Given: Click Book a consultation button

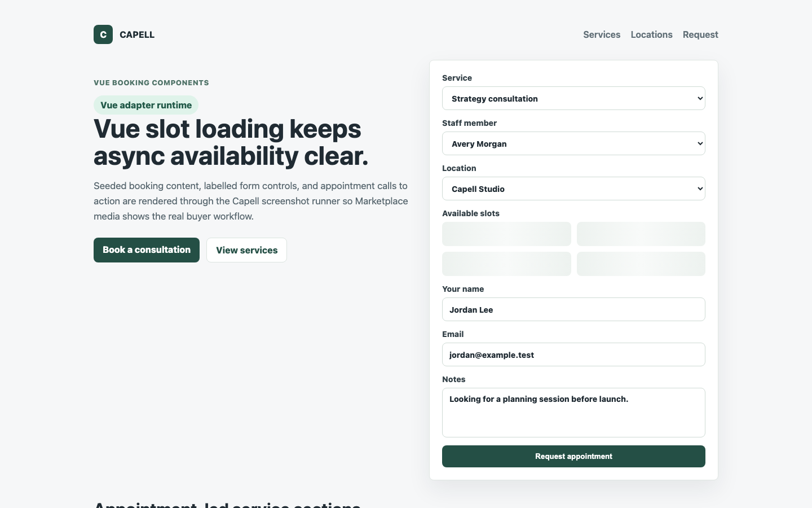Looking at the screenshot, I should 147,250.
